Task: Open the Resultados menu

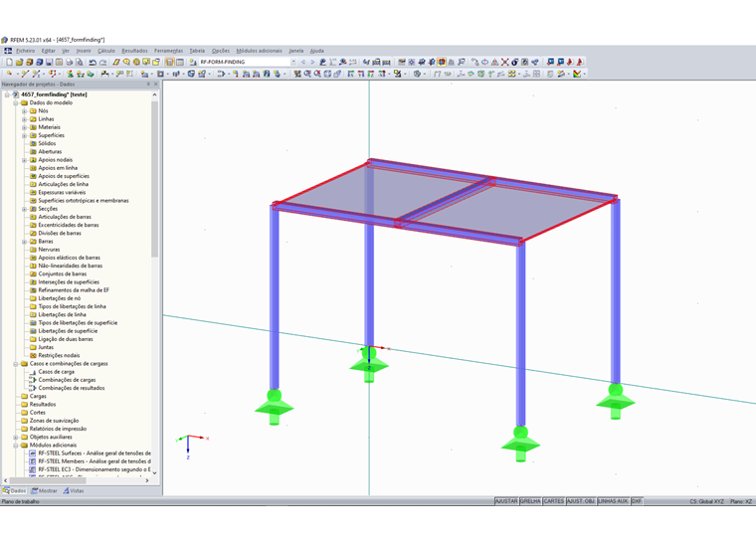Action: [134, 51]
